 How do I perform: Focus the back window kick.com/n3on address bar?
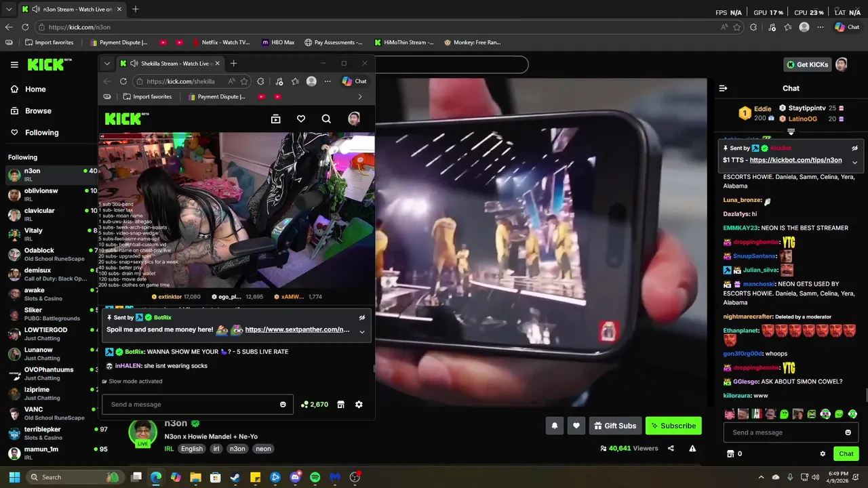click(380, 27)
